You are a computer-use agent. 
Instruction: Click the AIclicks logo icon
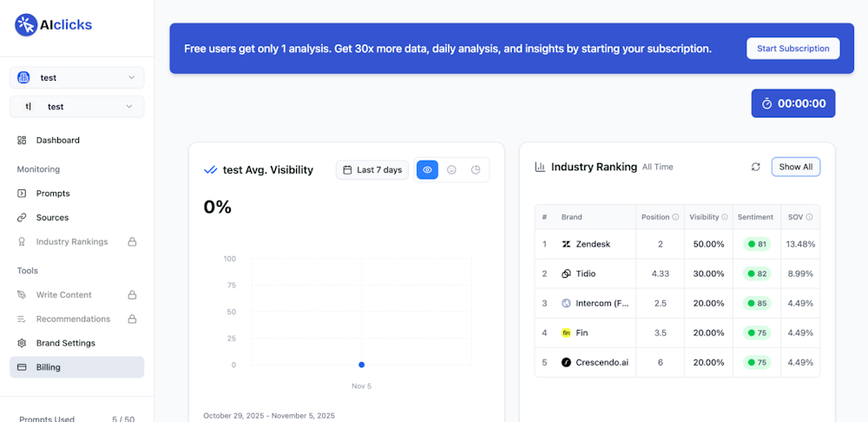click(x=26, y=25)
